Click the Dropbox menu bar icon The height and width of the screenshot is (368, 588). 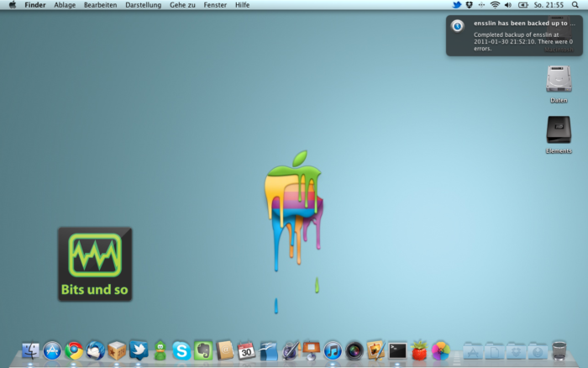470,5
